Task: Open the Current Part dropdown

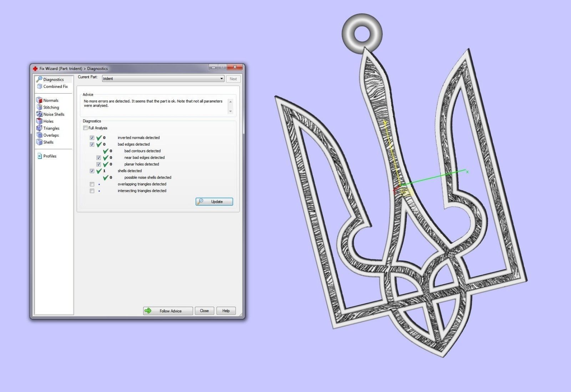Action: (x=163, y=79)
